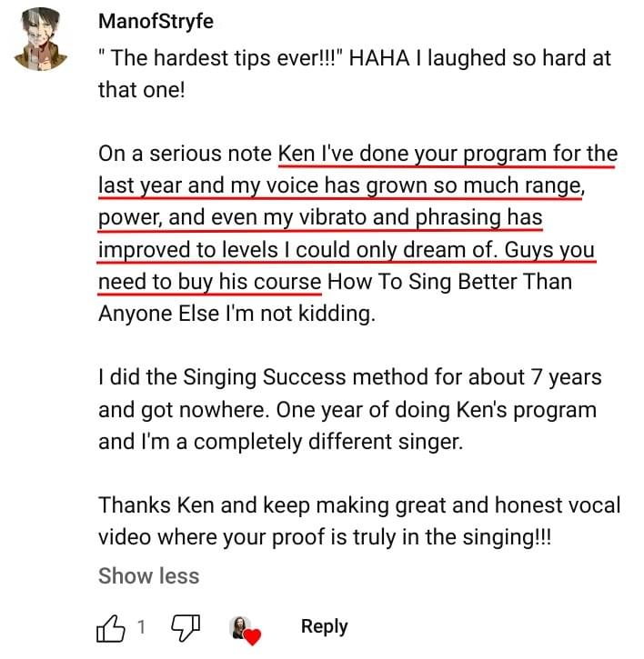
Task: Click the "Anyone Else I'm not kidding" line
Action: (x=236, y=314)
